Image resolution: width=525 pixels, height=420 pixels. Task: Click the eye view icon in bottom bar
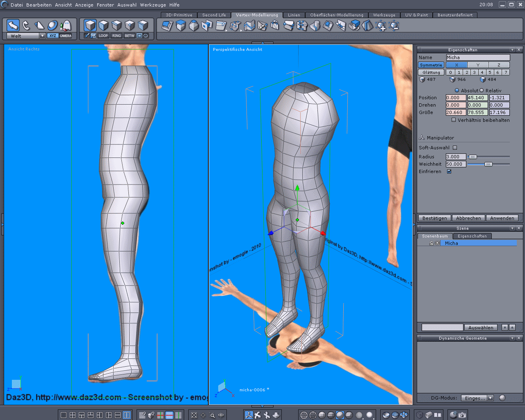click(x=221, y=415)
